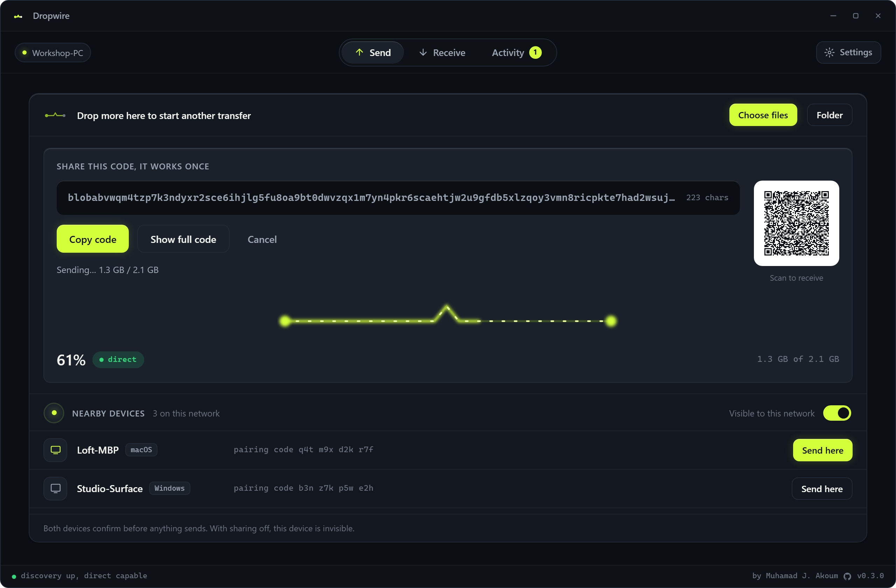Click the transfer progress wire line
Image resolution: width=896 pixels, height=588 pixels.
point(448,315)
